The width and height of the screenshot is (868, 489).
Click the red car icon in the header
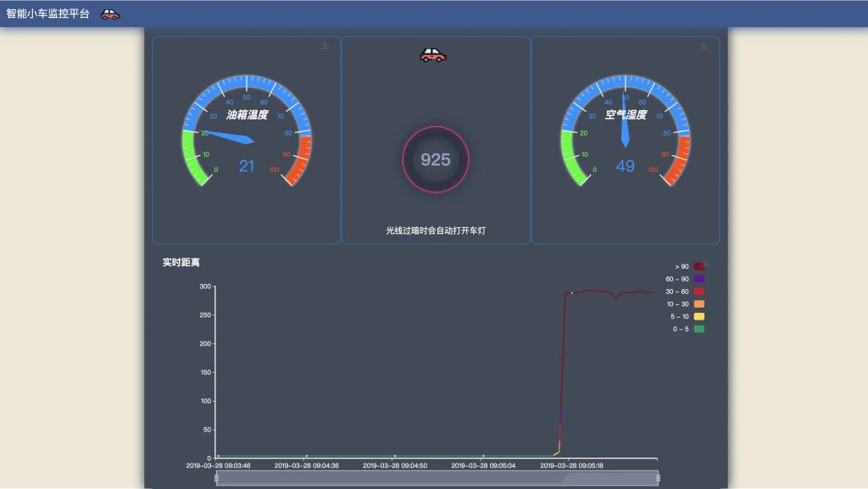pos(110,14)
